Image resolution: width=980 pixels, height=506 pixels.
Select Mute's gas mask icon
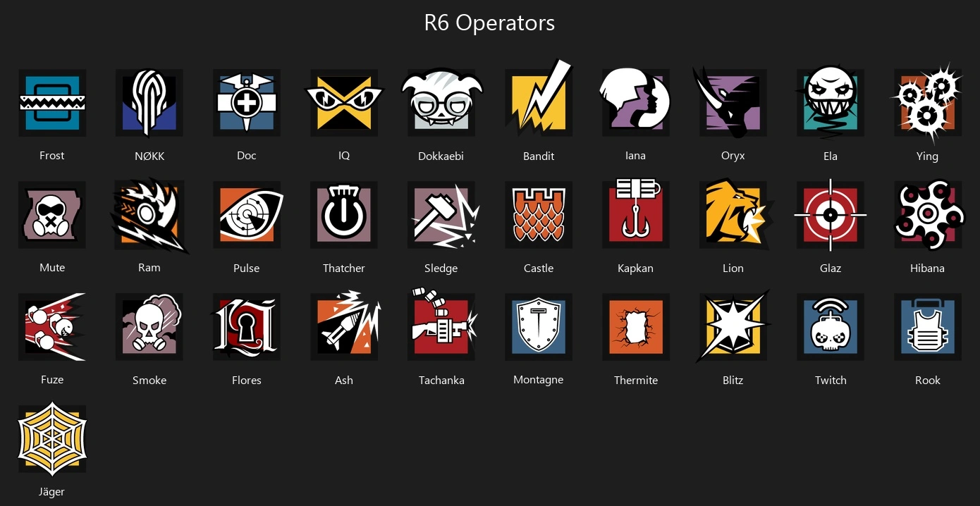52,215
